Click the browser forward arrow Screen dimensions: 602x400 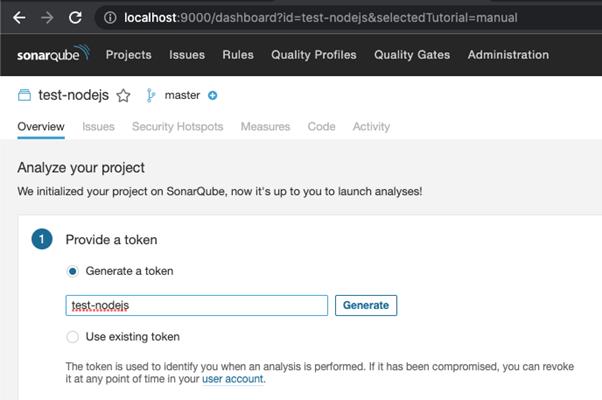47,17
